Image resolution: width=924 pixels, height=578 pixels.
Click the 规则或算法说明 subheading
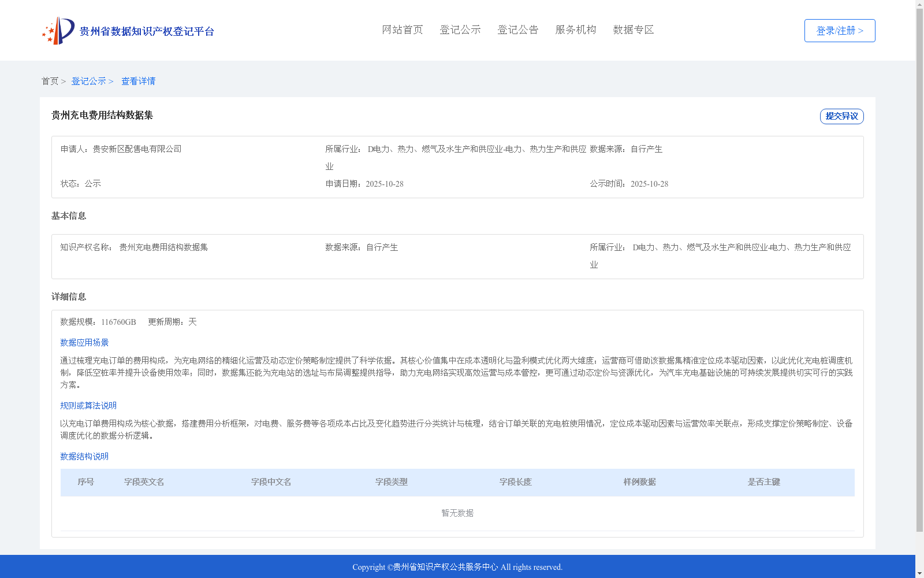click(x=88, y=406)
